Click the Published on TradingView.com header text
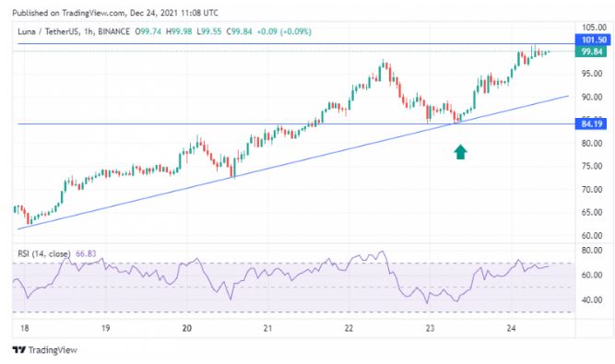 [x=115, y=13]
